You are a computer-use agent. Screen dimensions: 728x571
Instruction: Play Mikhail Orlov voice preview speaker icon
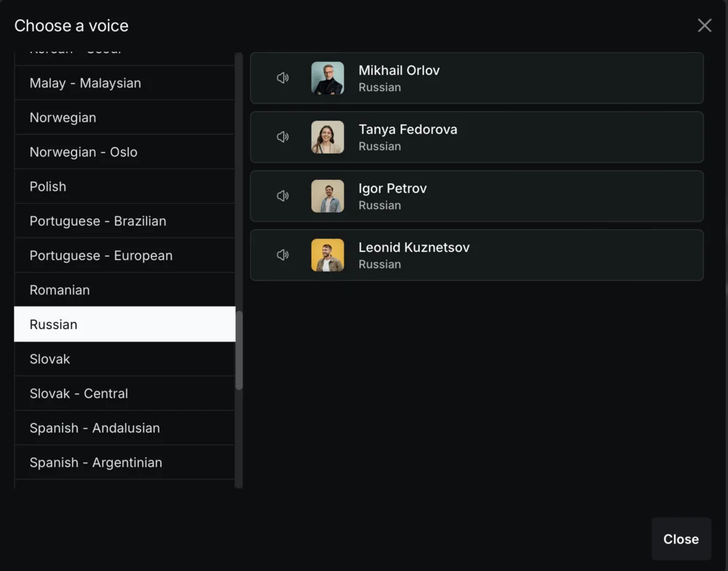(283, 78)
